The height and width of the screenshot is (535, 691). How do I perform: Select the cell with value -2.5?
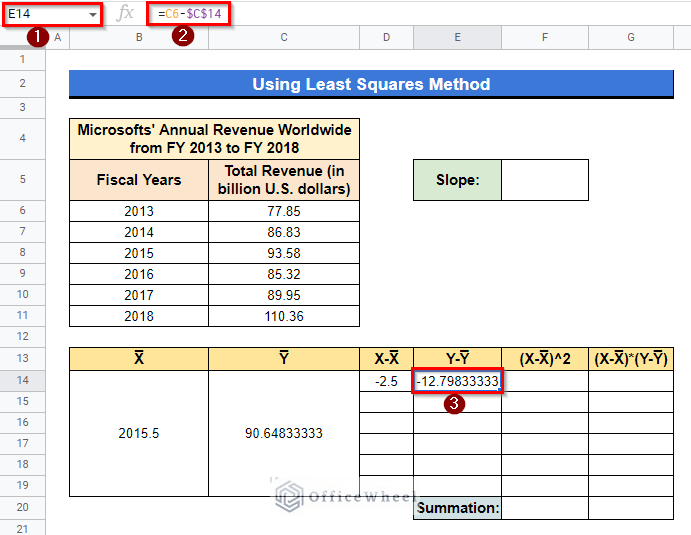click(x=386, y=381)
